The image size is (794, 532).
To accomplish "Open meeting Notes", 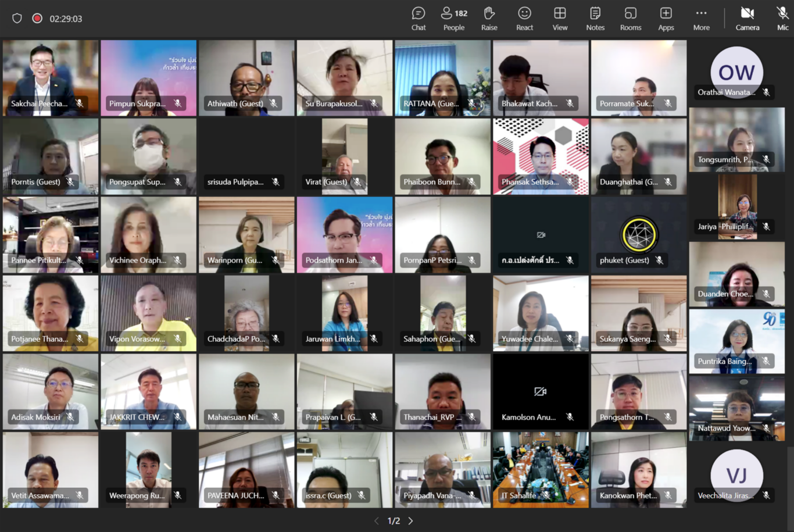I will click(x=595, y=19).
